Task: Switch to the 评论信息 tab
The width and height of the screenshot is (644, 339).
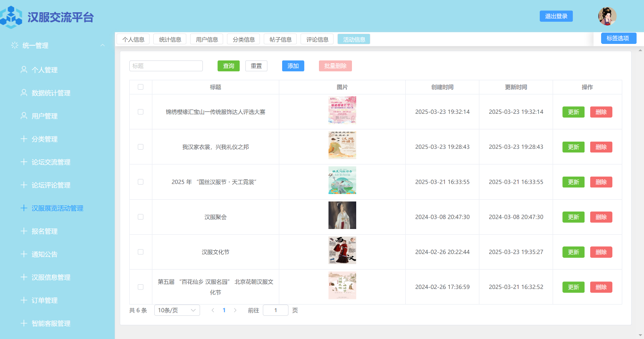Action: [x=317, y=39]
